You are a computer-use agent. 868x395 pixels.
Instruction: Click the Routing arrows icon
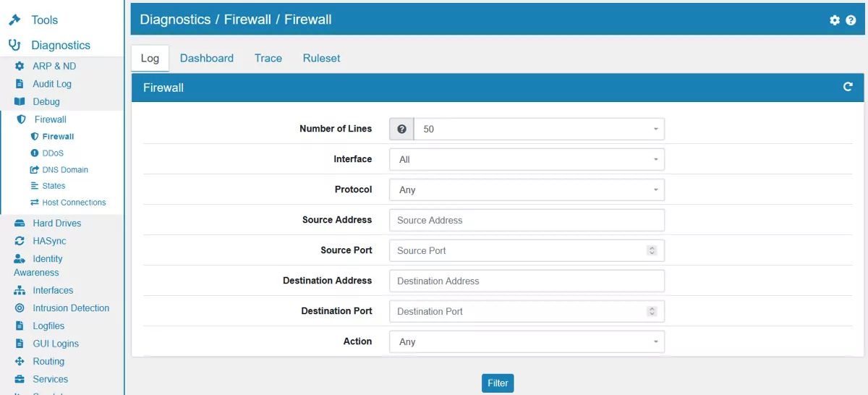20,362
